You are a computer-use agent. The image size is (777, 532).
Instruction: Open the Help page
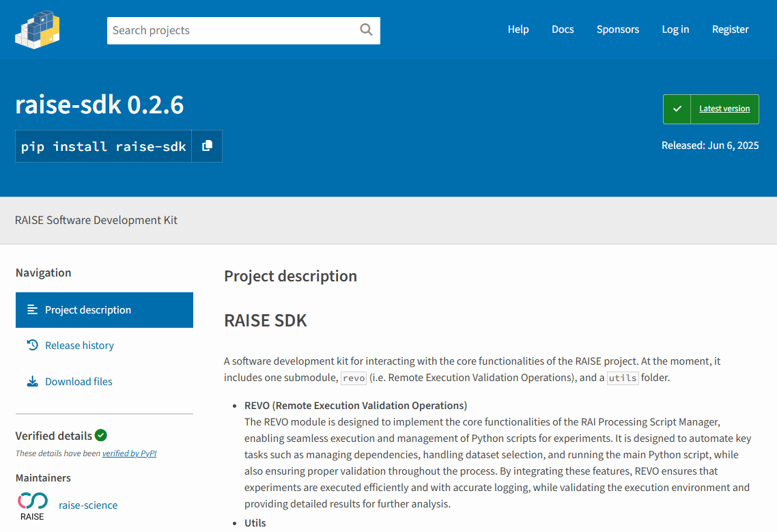point(518,29)
